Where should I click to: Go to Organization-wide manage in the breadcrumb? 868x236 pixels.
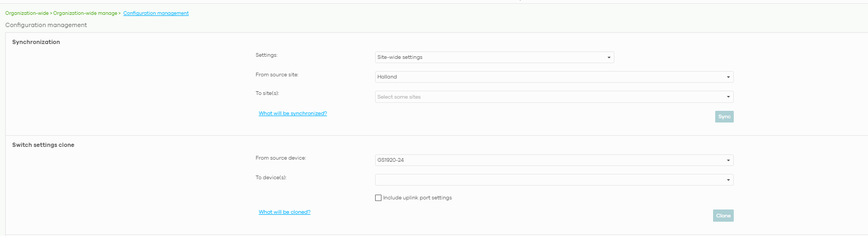[85, 13]
